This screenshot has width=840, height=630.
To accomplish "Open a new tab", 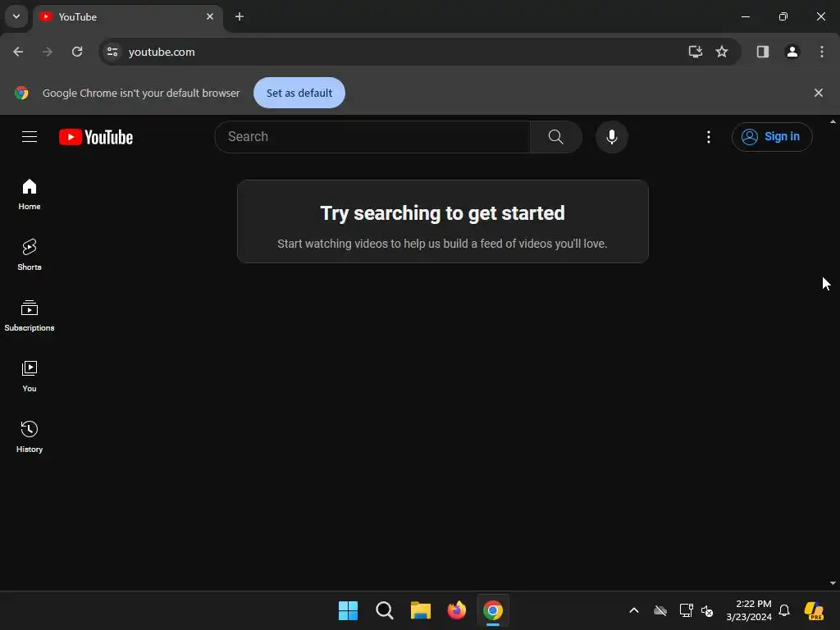I will click(240, 16).
